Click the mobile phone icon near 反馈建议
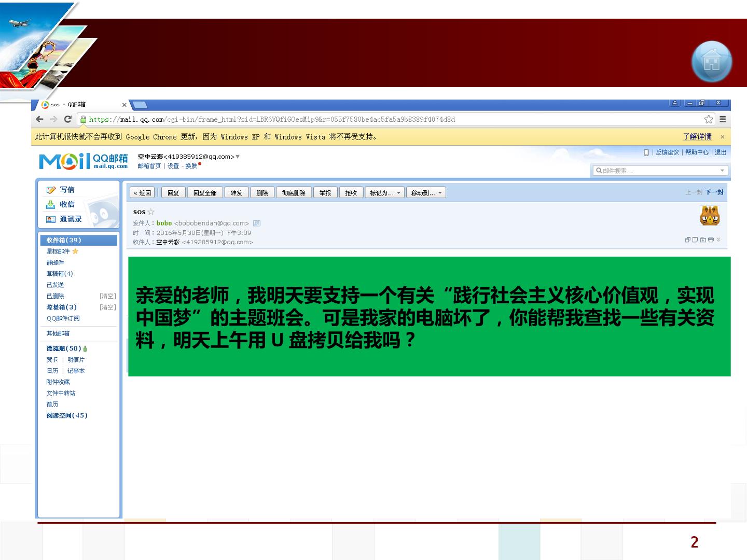 coord(646,152)
